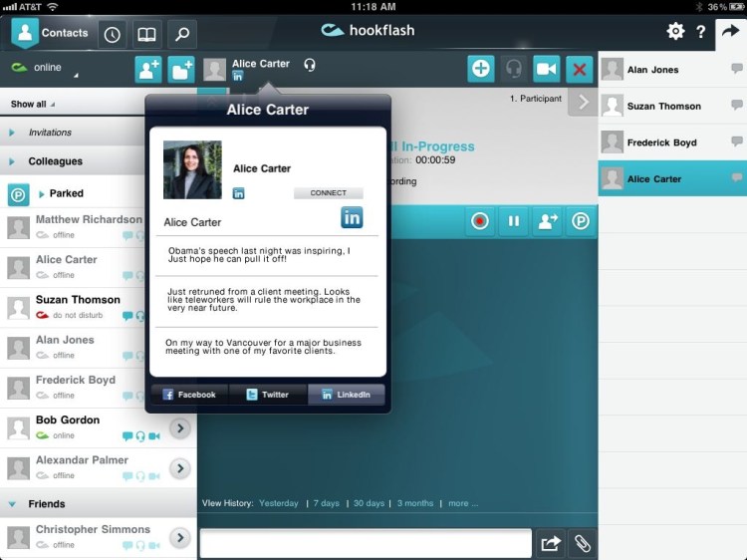Image resolution: width=747 pixels, height=560 pixels.
Task: View 7 days history
Action: coord(327,503)
